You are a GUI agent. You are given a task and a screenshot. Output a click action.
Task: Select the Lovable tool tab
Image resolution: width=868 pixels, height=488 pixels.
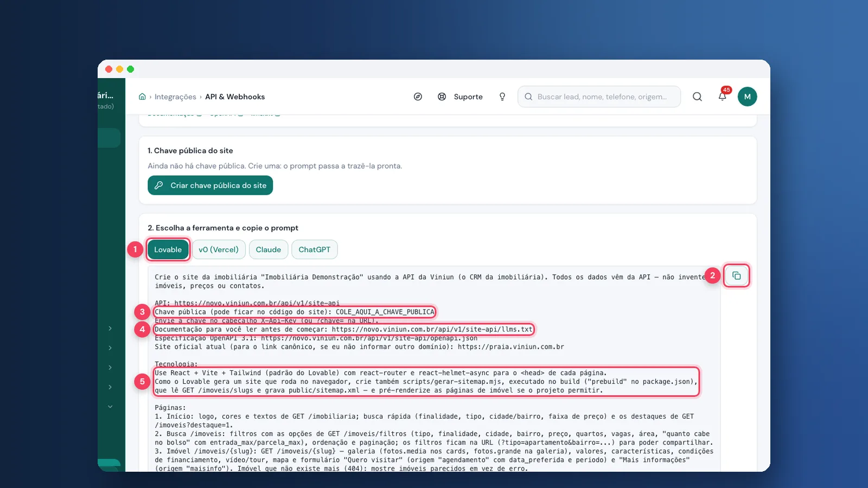click(x=168, y=249)
